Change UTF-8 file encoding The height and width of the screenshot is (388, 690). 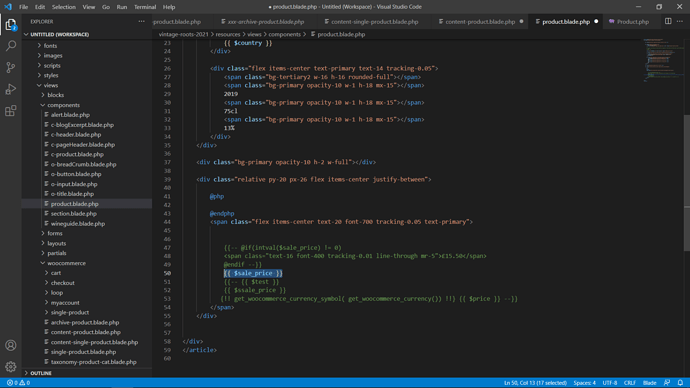pos(609,383)
